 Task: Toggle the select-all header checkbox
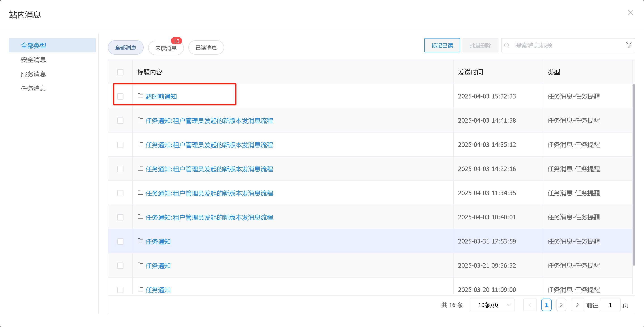(120, 72)
